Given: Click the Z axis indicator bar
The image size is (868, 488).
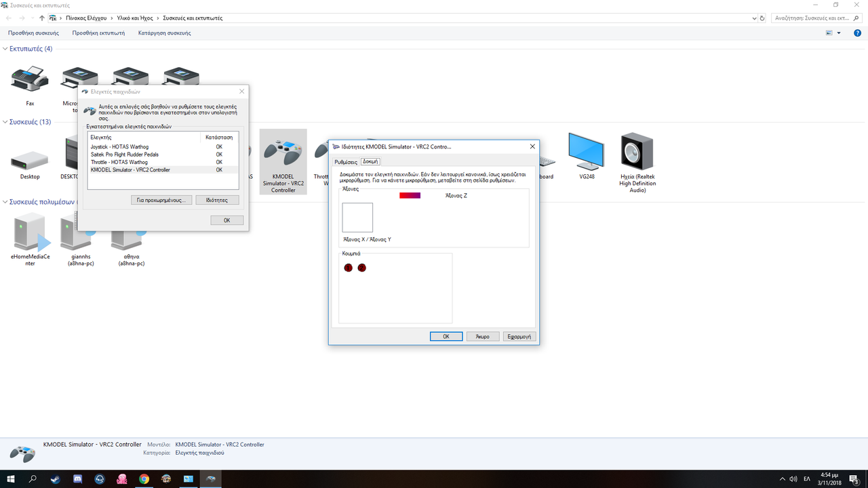Looking at the screenshot, I should (410, 195).
